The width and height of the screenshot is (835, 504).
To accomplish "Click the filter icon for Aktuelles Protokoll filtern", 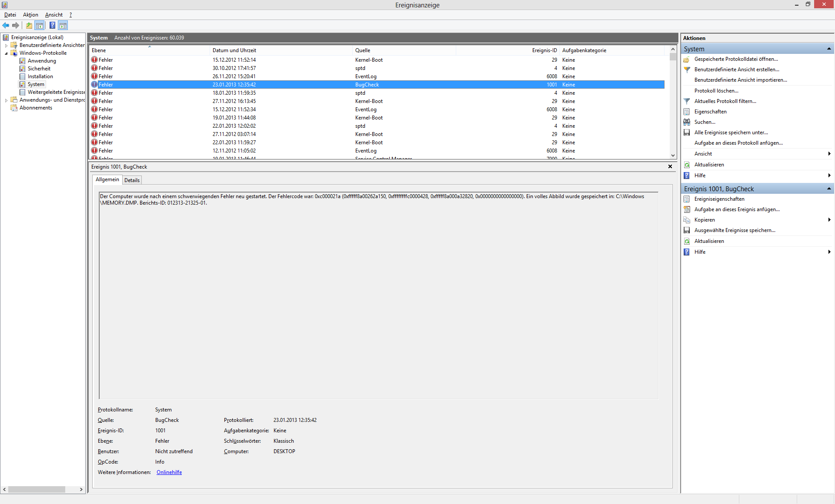I will 687,101.
